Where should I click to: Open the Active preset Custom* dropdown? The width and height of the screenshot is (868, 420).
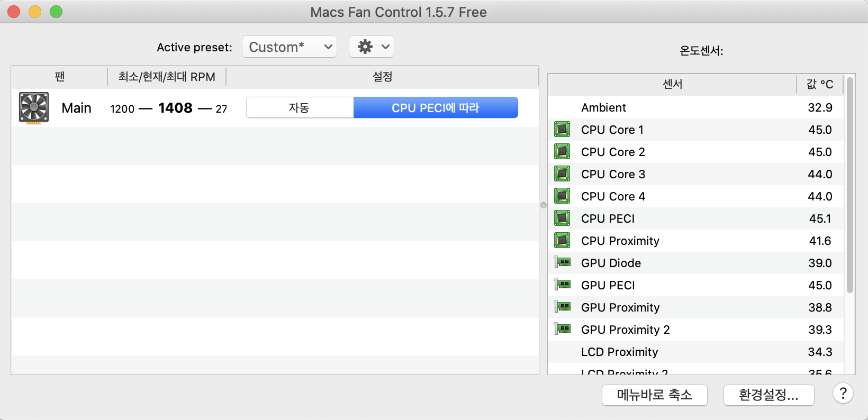click(x=290, y=47)
